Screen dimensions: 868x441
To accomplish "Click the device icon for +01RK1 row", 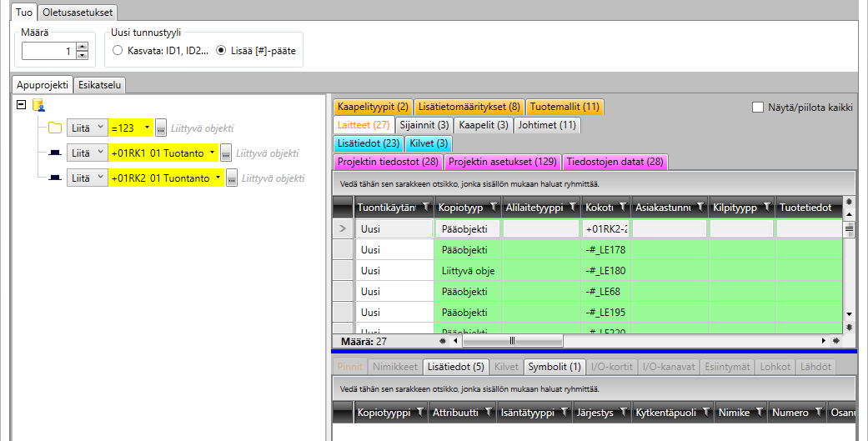I will (54, 153).
